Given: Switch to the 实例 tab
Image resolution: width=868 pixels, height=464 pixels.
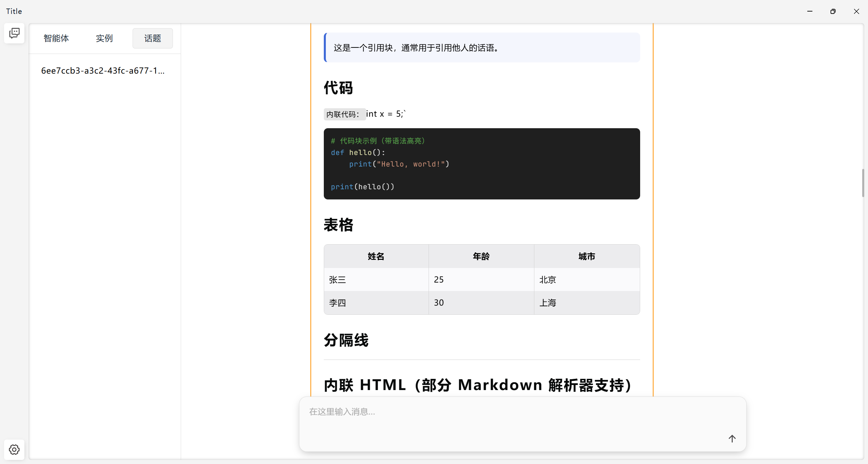Looking at the screenshot, I should (104, 38).
